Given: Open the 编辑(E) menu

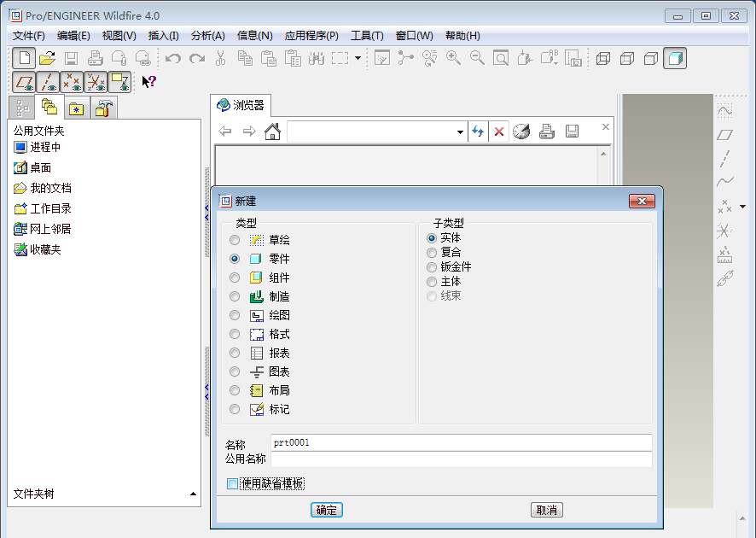Looking at the screenshot, I should coord(73,36).
